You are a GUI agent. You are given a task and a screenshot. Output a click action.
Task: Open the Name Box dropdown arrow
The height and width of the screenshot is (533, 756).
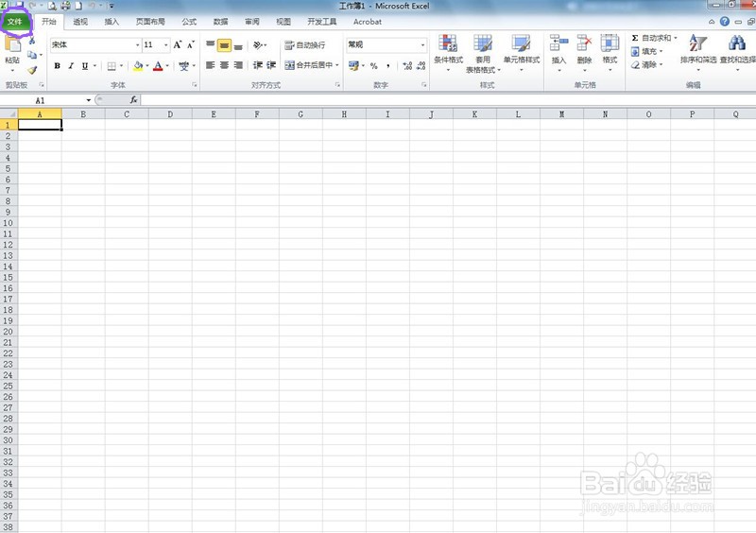[x=88, y=100]
